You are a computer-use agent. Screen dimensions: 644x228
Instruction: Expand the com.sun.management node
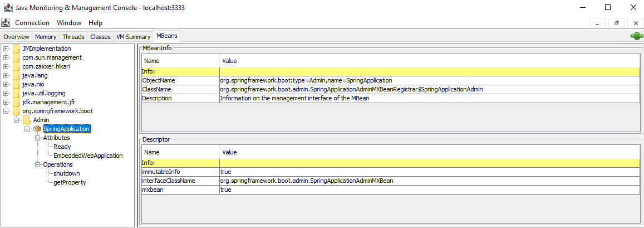6,57
